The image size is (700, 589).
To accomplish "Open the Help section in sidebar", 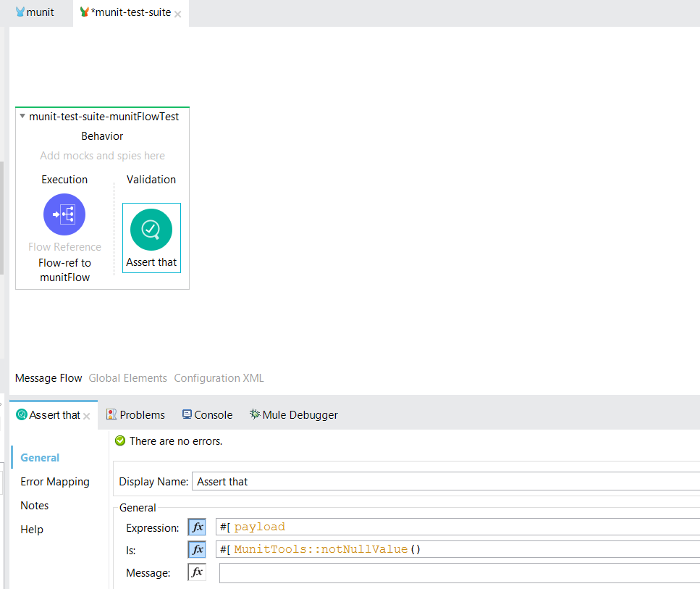I will click(x=32, y=530).
